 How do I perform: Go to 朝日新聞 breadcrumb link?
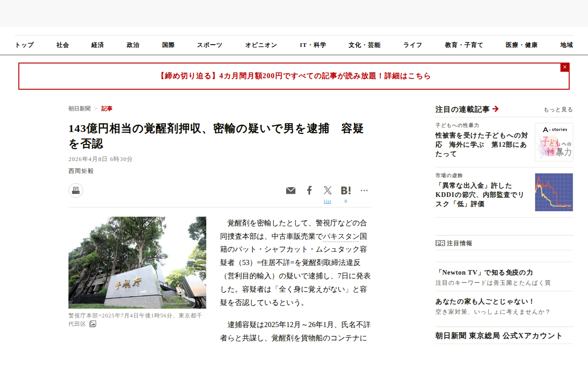(x=79, y=109)
